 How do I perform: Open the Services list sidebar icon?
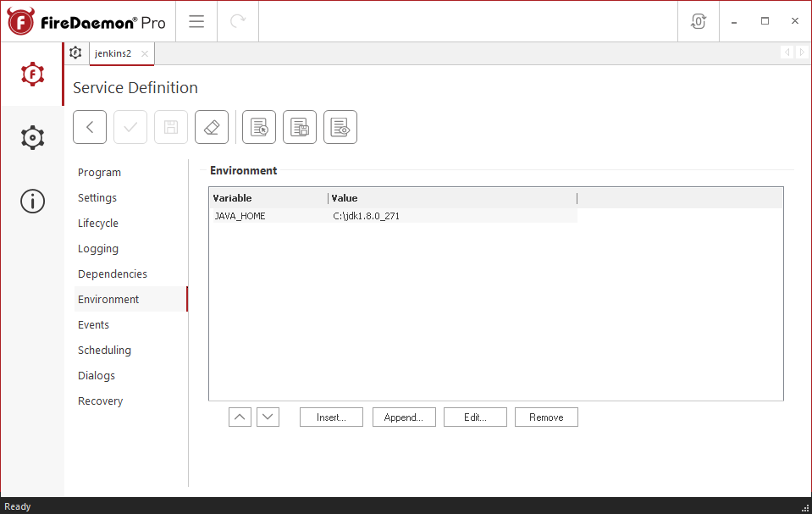pyautogui.click(x=32, y=75)
